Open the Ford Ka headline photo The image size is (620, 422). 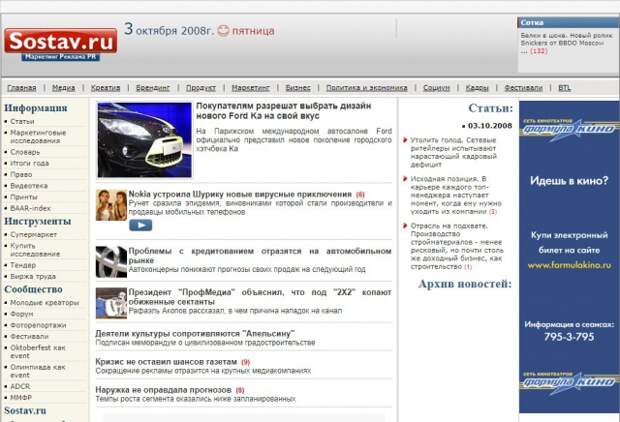[x=144, y=140]
